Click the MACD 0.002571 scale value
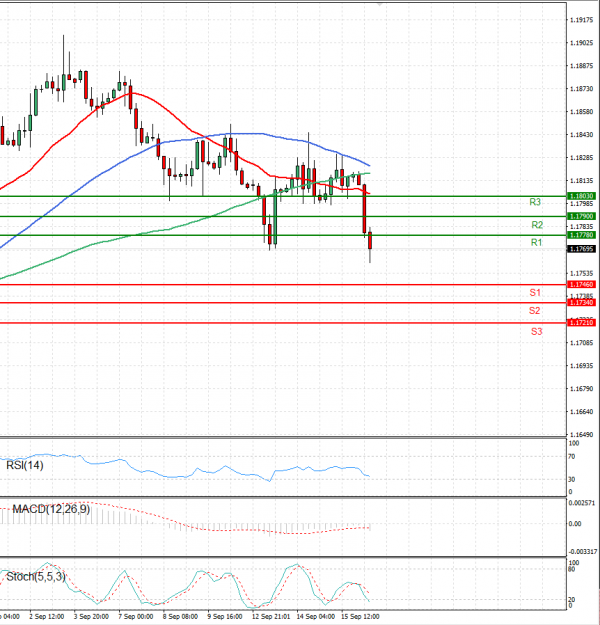The image size is (600, 625). [582, 503]
